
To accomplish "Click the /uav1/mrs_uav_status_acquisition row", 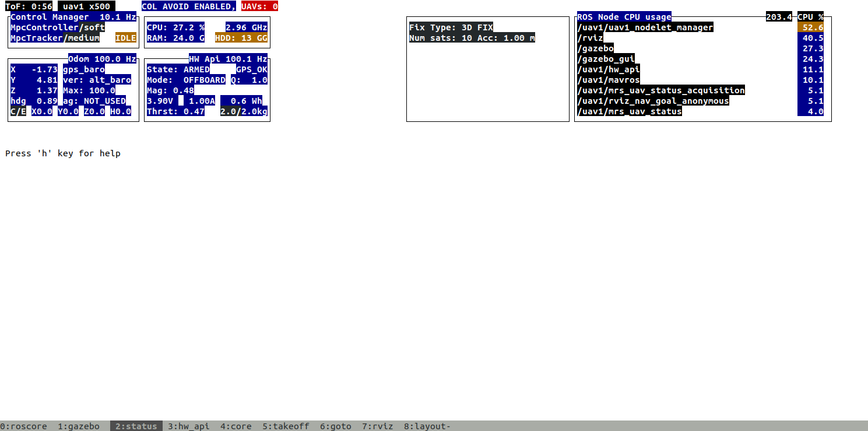I will coord(661,90).
